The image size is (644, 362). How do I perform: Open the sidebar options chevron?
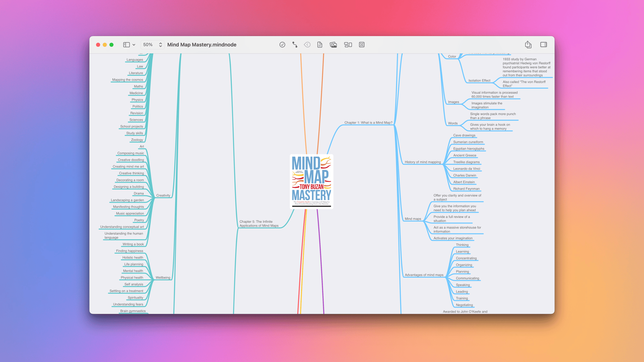pos(134,45)
